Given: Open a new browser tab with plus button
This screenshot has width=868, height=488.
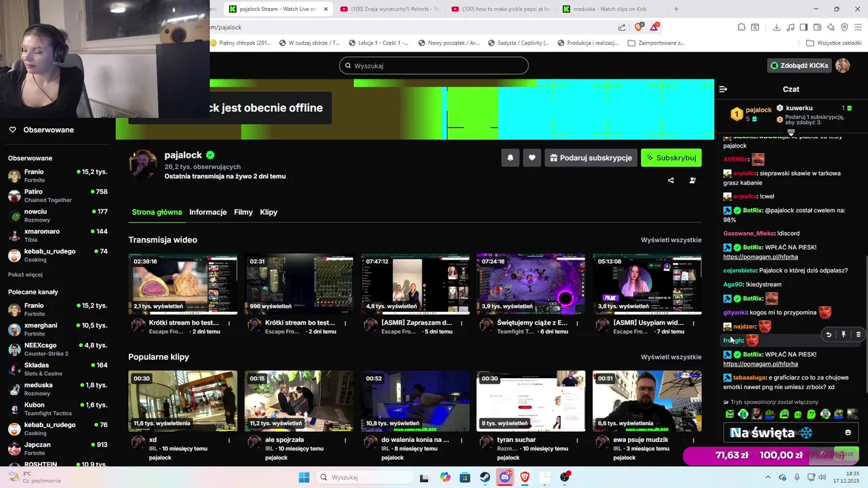Looking at the screenshot, I should (676, 9).
